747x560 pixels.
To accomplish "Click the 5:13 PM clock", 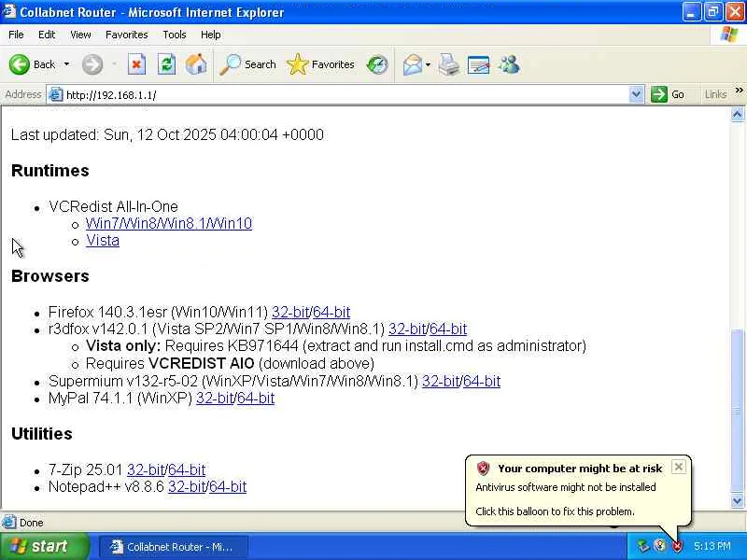I will click(x=712, y=546).
